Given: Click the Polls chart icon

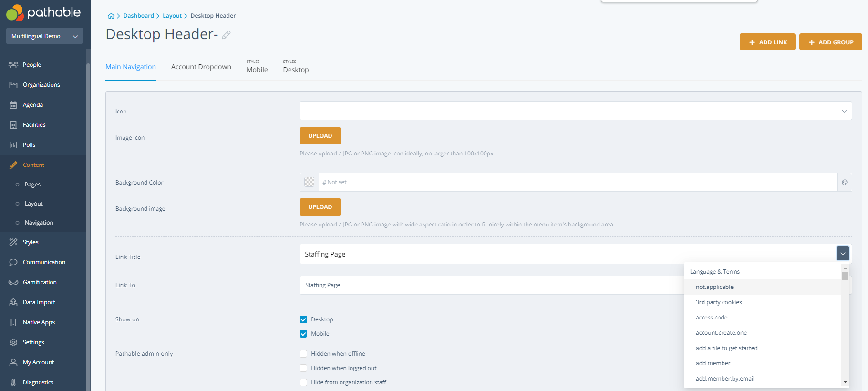Looking at the screenshot, I should tap(13, 145).
